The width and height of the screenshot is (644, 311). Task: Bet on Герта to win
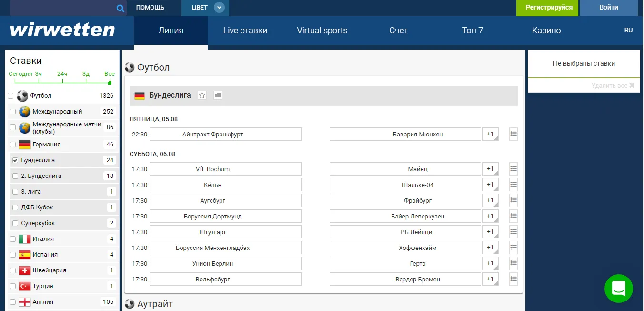(405, 263)
